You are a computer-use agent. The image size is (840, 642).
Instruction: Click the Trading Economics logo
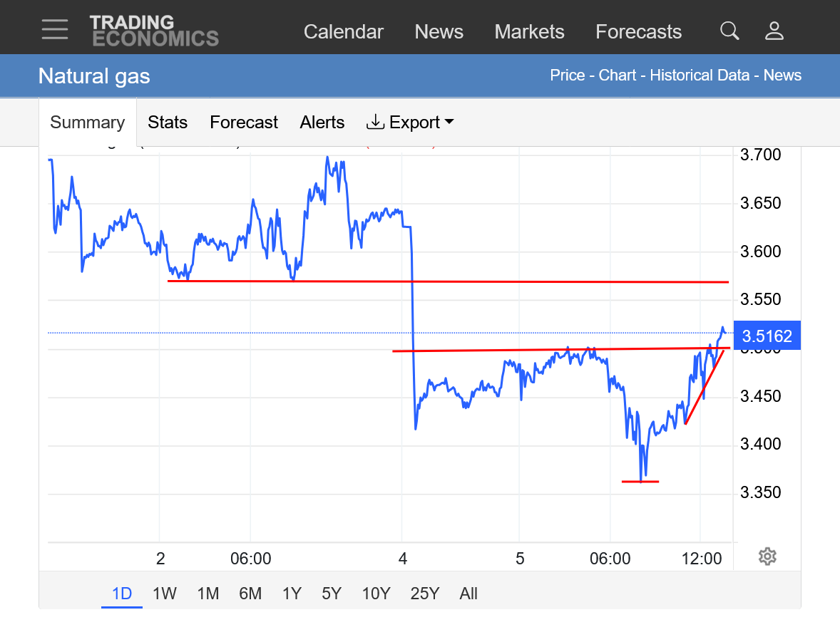(x=154, y=31)
